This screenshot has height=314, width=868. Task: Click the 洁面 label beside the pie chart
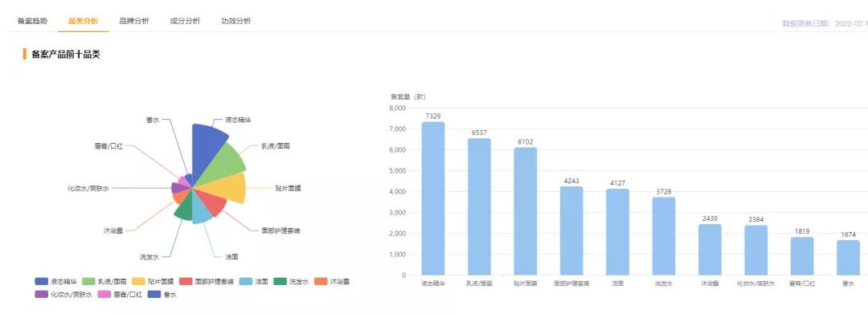(232, 257)
